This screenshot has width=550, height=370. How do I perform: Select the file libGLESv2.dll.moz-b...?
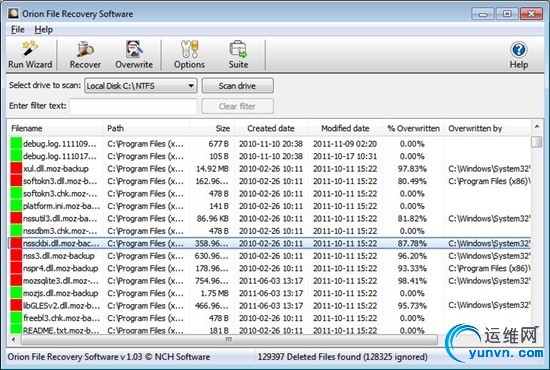[x=61, y=305]
